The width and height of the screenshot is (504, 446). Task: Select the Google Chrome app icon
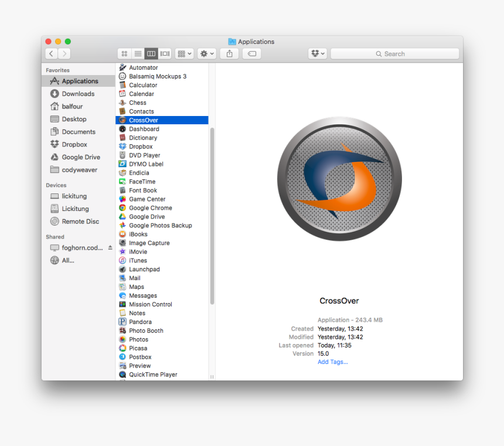(122, 208)
